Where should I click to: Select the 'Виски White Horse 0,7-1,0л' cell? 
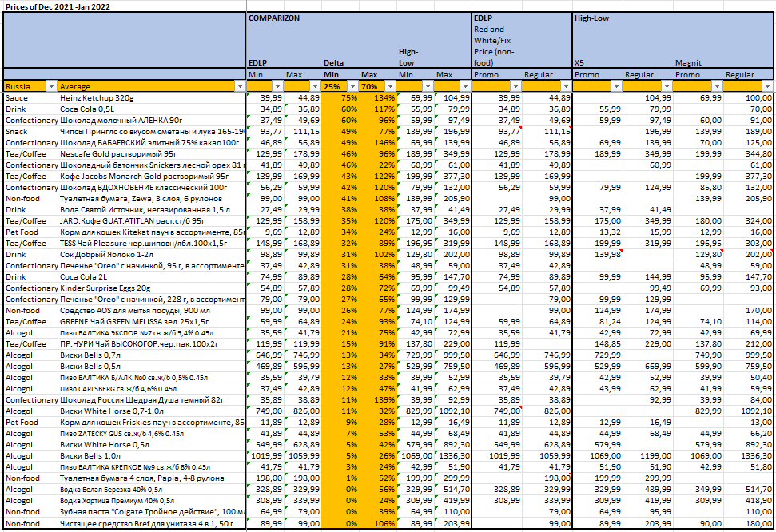tap(152, 411)
